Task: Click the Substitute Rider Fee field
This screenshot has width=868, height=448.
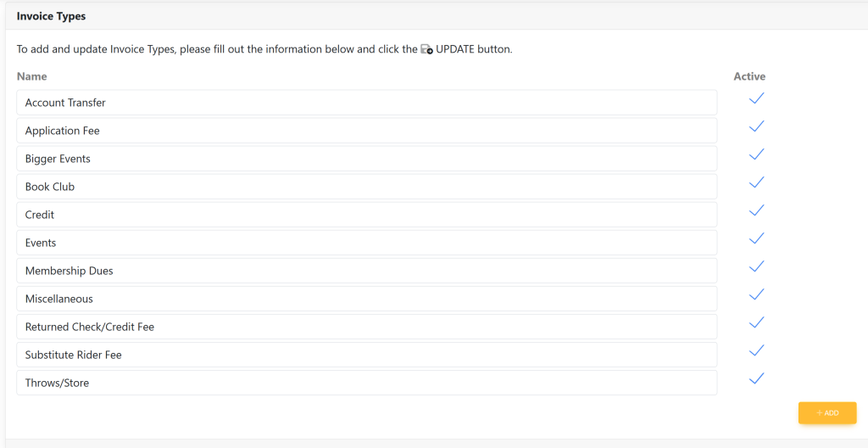Action: (x=366, y=355)
